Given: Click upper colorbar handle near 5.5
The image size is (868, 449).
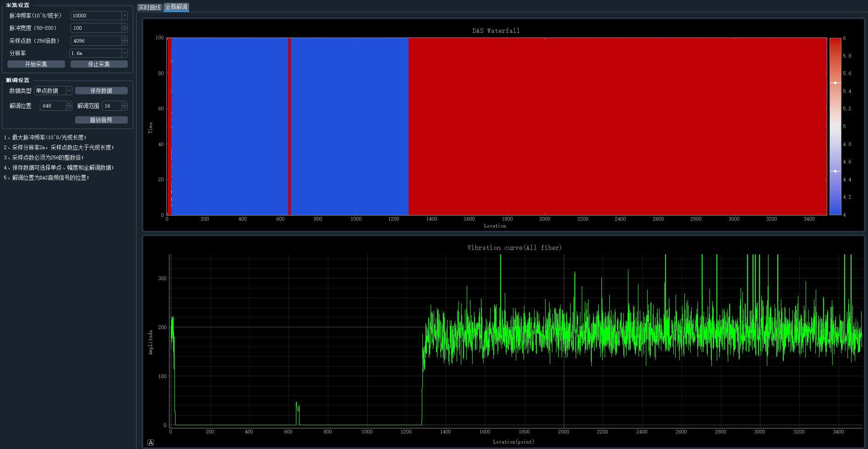Looking at the screenshot, I should [835, 83].
